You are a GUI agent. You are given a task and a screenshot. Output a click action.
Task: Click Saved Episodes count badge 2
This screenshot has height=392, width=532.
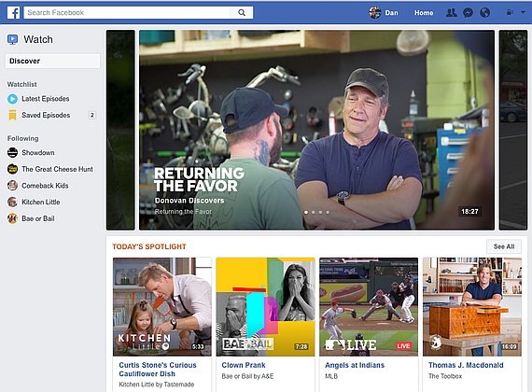point(92,115)
